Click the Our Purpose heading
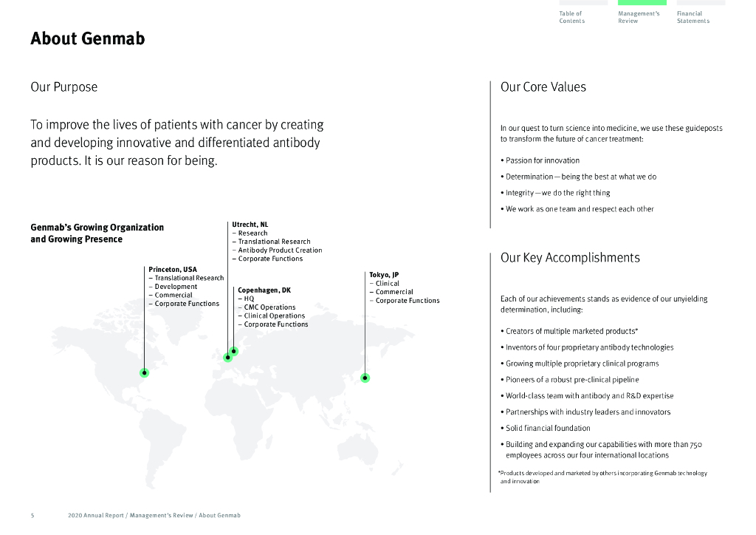 (64, 87)
